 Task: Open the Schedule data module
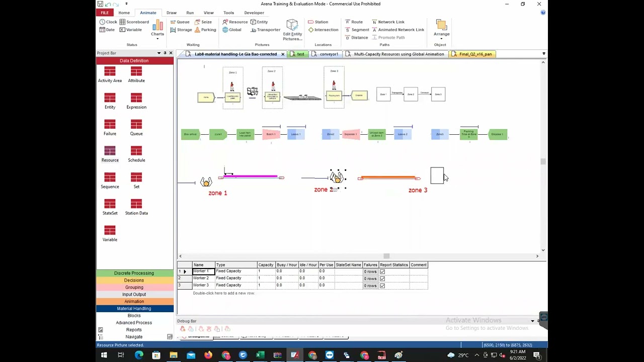[136, 155]
